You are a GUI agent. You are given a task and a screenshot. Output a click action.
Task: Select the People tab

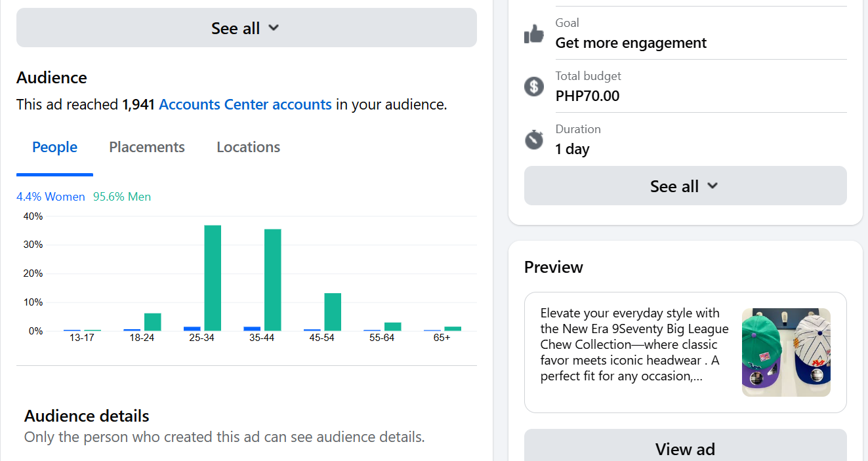click(x=54, y=148)
